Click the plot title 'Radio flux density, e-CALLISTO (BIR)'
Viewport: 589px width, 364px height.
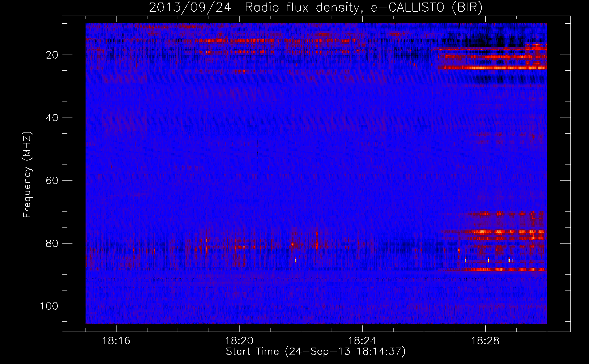tap(363, 8)
